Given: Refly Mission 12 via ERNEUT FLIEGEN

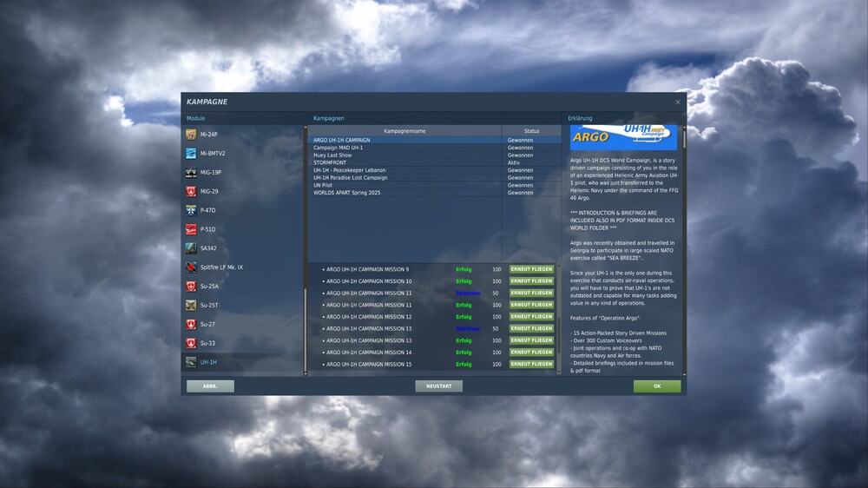Looking at the screenshot, I should pos(531,317).
